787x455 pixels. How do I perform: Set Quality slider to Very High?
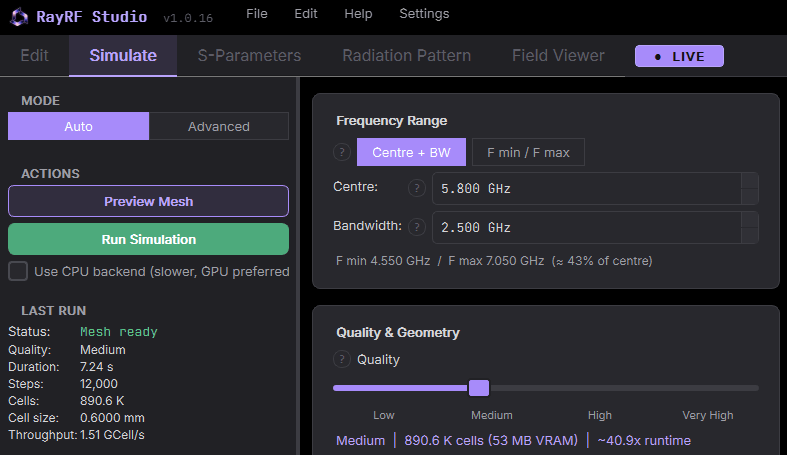(708, 415)
